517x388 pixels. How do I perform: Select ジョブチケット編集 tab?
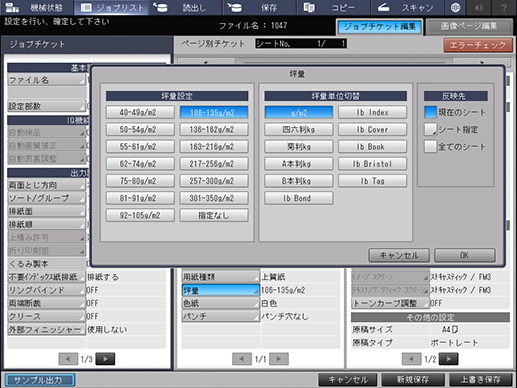click(x=379, y=27)
